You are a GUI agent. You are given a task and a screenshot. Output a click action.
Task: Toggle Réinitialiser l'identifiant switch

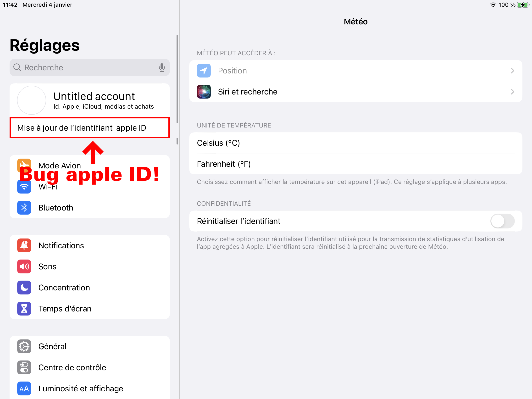coord(502,221)
